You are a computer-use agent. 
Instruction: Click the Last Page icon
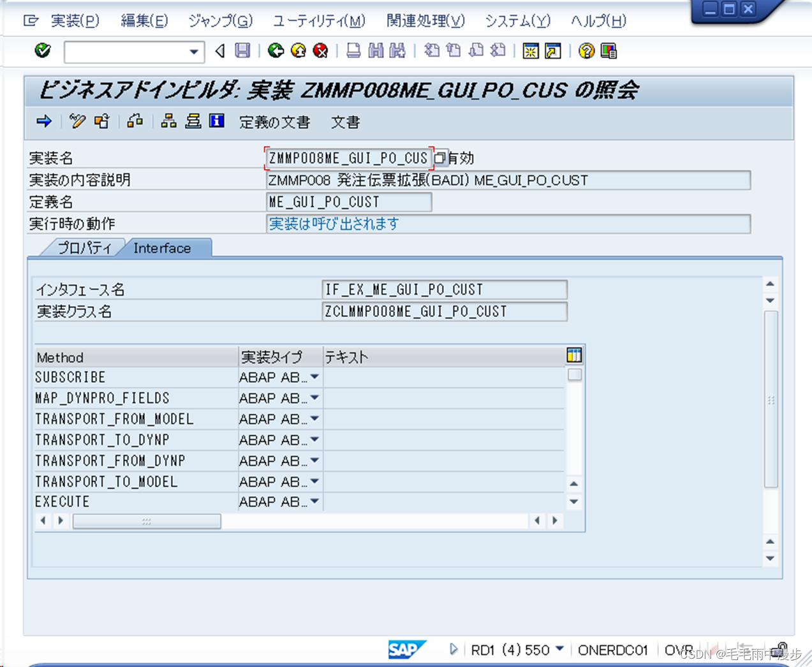498,50
